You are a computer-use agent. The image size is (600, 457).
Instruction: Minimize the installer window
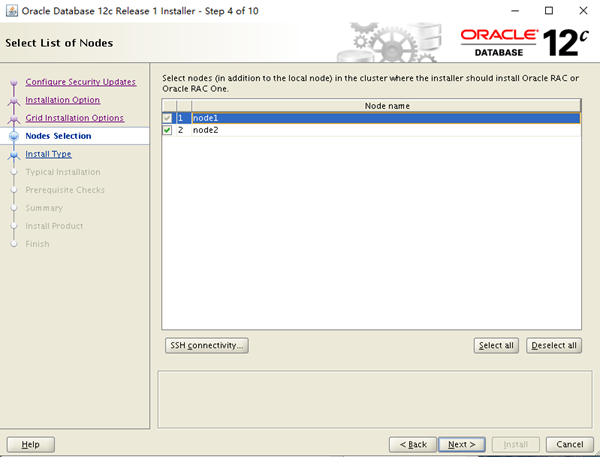(x=515, y=11)
